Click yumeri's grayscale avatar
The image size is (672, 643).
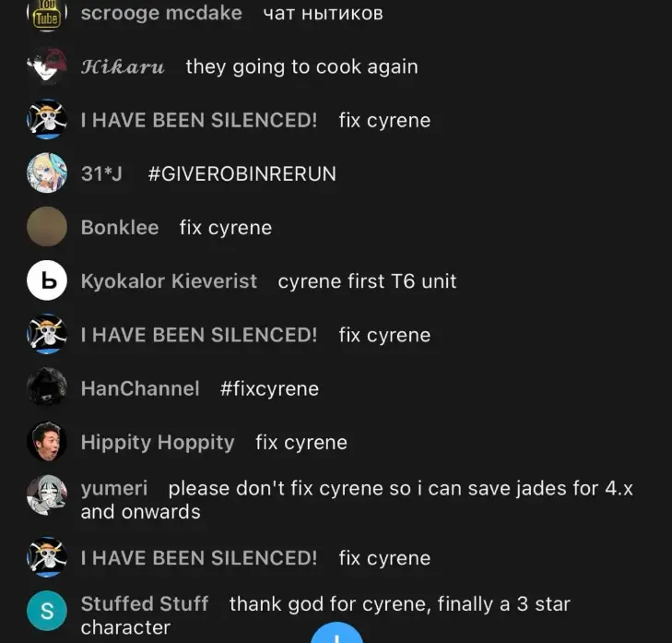pos(47,494)
